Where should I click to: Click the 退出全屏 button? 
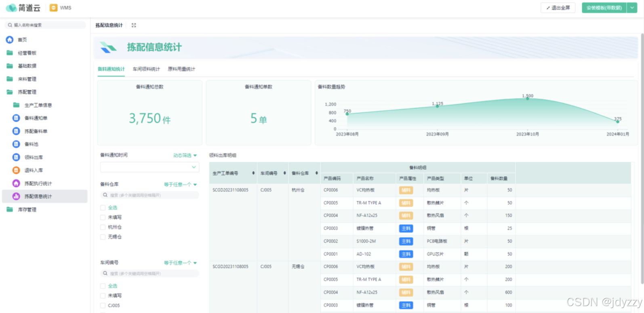(558, 8)
